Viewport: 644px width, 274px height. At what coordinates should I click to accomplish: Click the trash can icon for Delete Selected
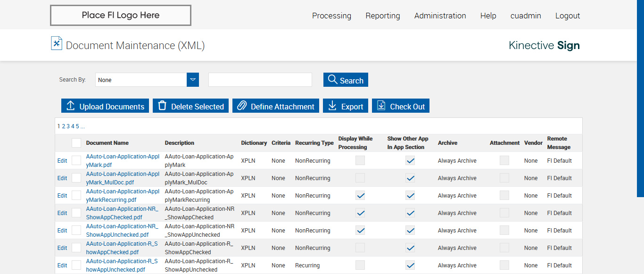click(162, 106)
